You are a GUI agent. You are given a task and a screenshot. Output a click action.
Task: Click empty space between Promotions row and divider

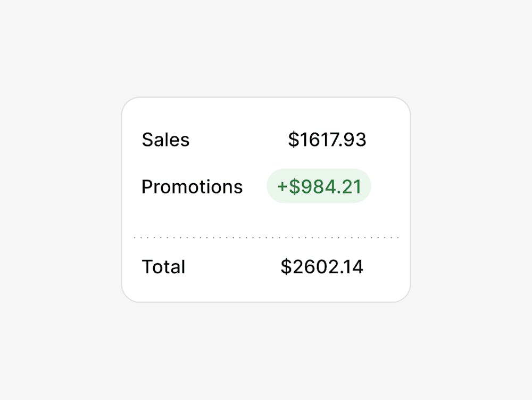coord(266,219)
